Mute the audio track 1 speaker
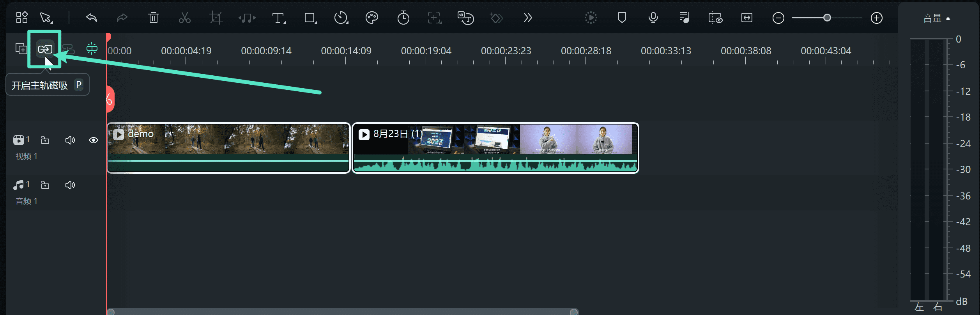 (70, 185)
